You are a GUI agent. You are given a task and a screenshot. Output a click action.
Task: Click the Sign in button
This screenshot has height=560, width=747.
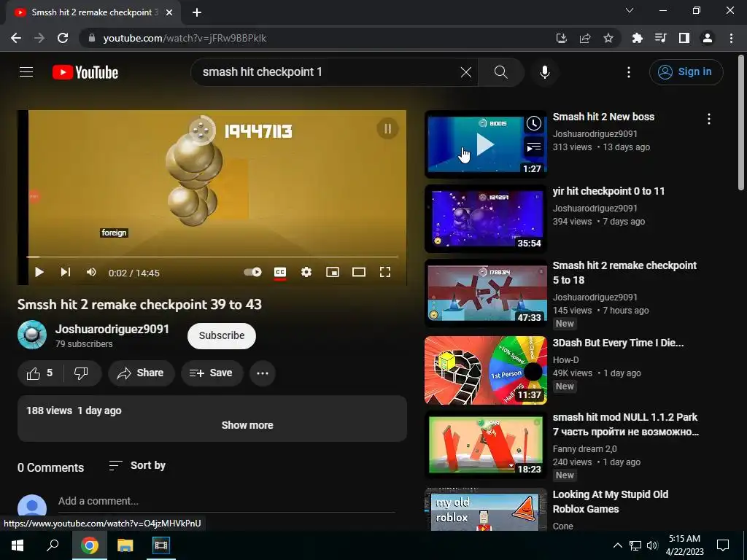pos(686,72)
